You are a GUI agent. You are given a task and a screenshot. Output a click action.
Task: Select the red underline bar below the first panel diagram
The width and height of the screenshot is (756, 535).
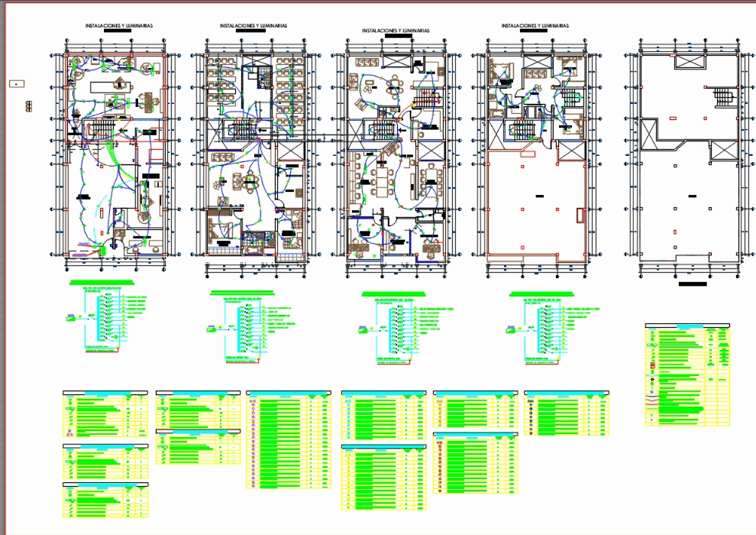101,350
